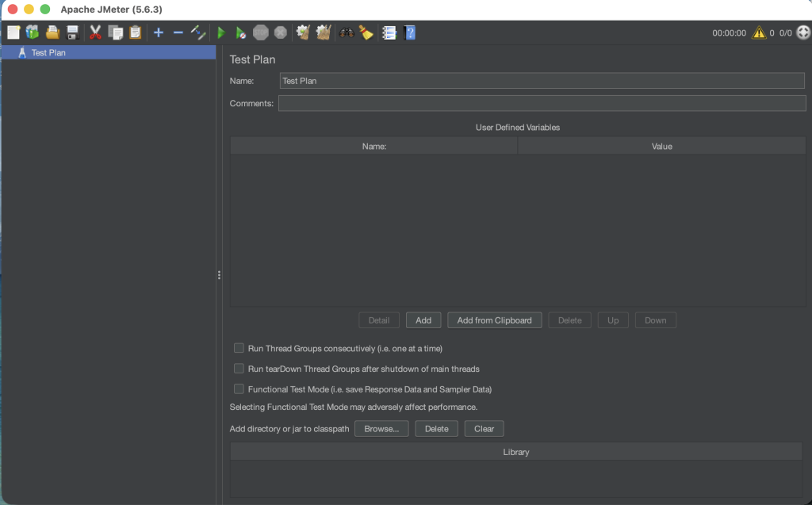Enable Run tearDown Thread Groups after shutdown

click(x=239, y=369)
